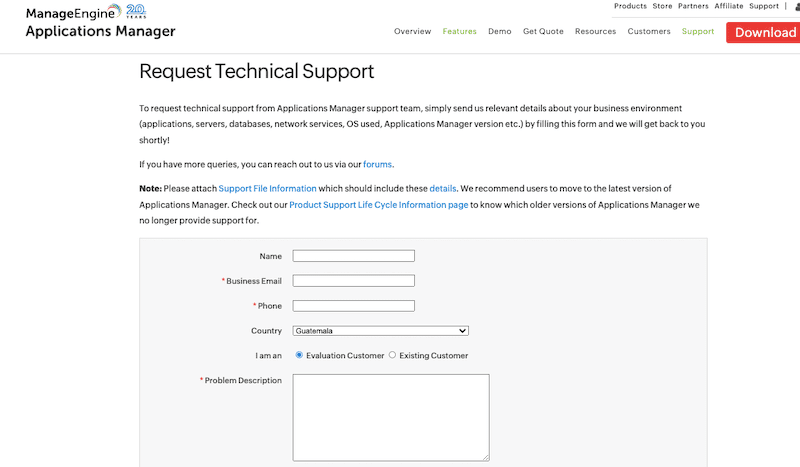Click the red Download button

click(x=763, y=33)
